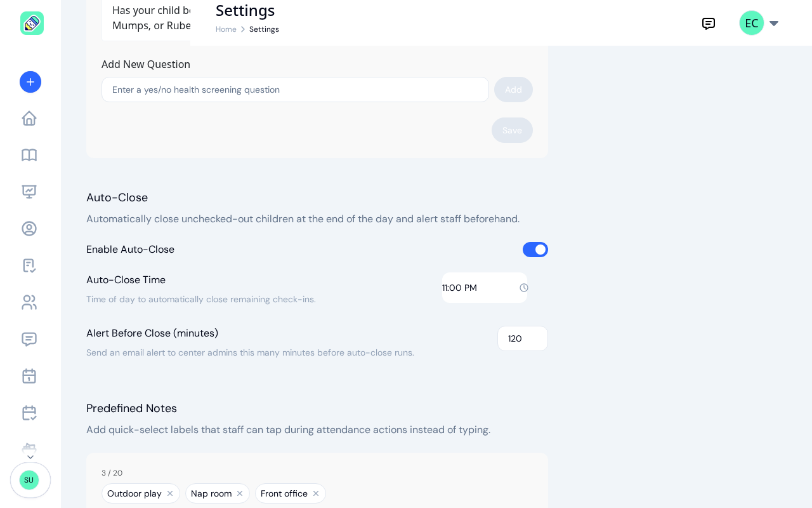This screenshot has width=812, height=508.
Task: Click the Alert Before Close minutes field
Action: coord(523,338)
